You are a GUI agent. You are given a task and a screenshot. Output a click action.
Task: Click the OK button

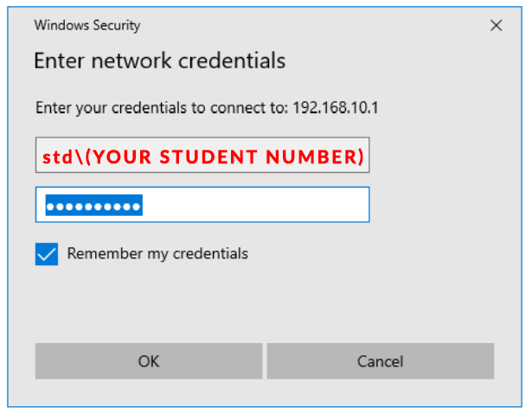[148, 361]
